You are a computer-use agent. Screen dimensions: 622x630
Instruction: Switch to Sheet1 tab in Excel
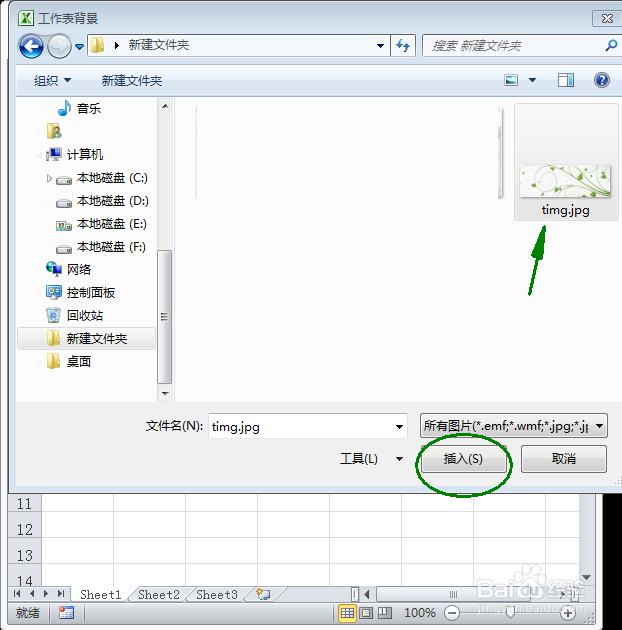click(100, 594)
